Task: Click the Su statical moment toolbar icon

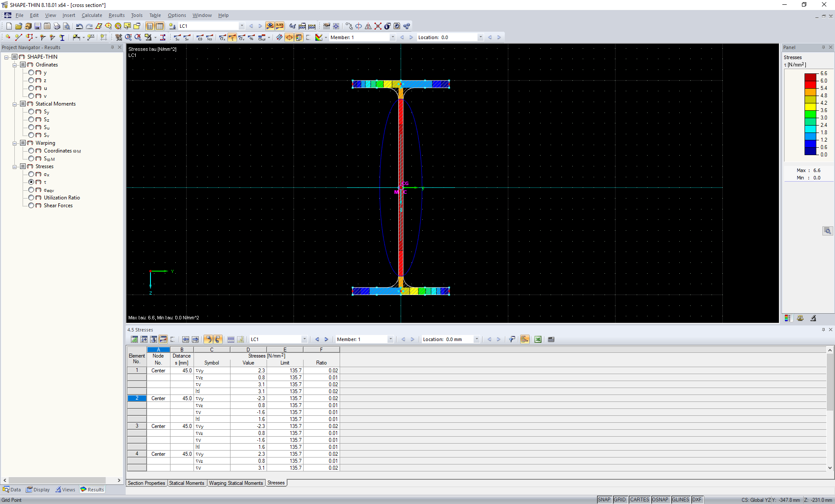Action: tap(177, 37)
